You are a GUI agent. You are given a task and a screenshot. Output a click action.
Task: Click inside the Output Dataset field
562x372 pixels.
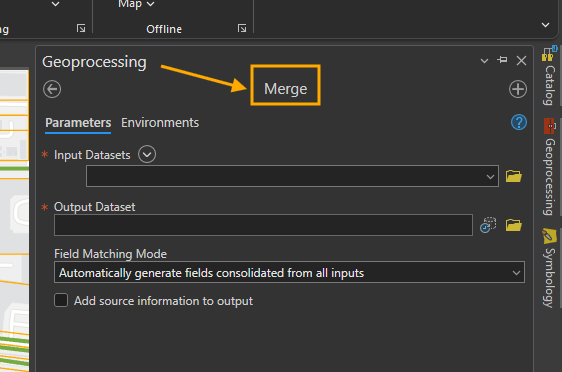(263, 225)
